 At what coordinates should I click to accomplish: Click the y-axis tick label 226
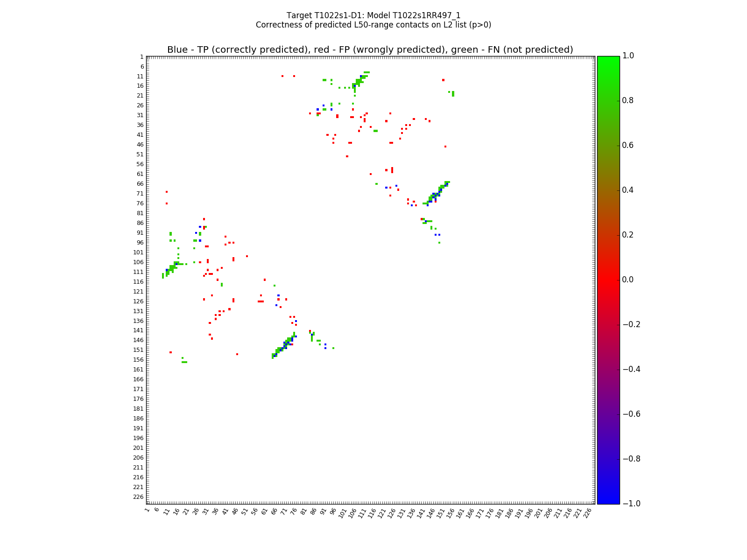(x=138, y=497)
